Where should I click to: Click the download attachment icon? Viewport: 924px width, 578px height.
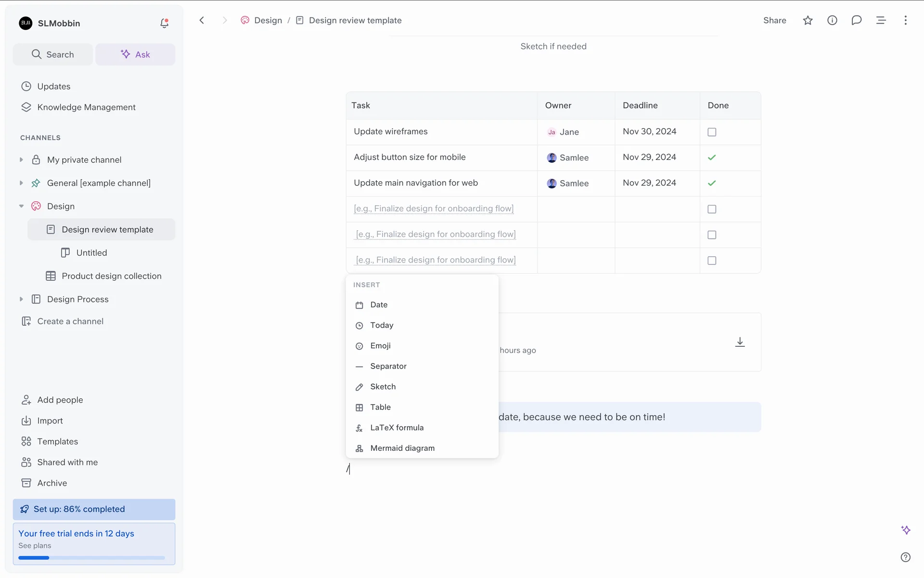[x=740, y=342]
